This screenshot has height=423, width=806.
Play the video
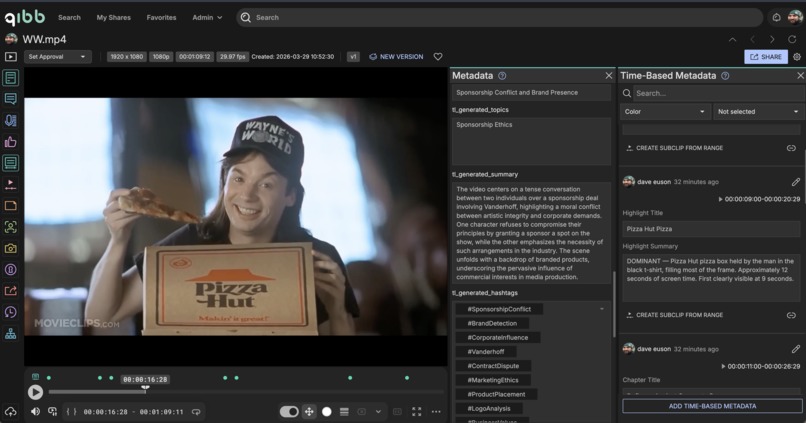pyautogui.click(x=35, y=392)
